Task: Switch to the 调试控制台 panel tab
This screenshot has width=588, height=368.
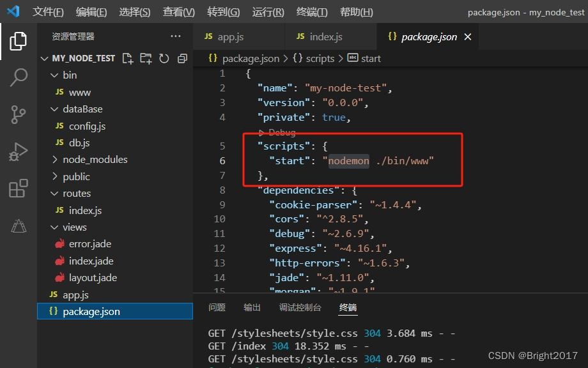Action: click(300, 308)
